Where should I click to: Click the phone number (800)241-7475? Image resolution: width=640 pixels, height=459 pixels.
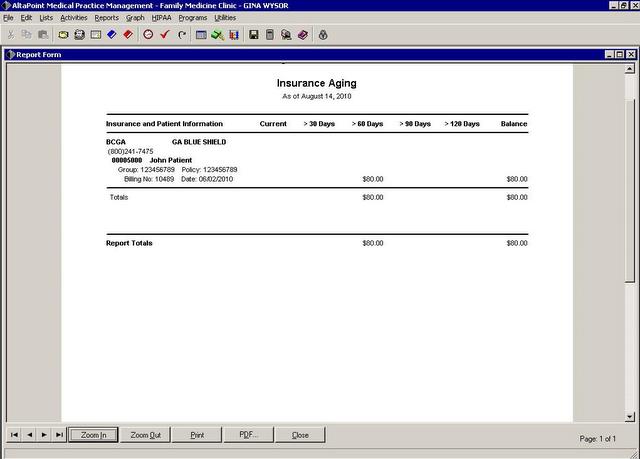tap(131, 151)
